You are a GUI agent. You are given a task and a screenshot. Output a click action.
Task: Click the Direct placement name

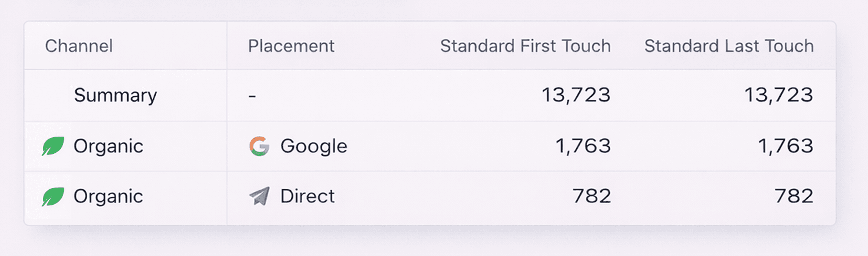pyautogui.click(x=307, y=196)
